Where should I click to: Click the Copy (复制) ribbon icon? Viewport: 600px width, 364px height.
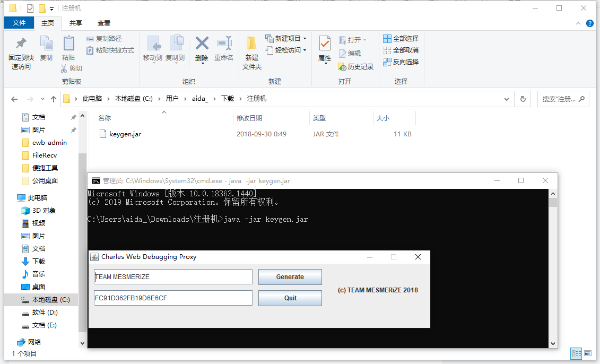[x=46, y=48]
